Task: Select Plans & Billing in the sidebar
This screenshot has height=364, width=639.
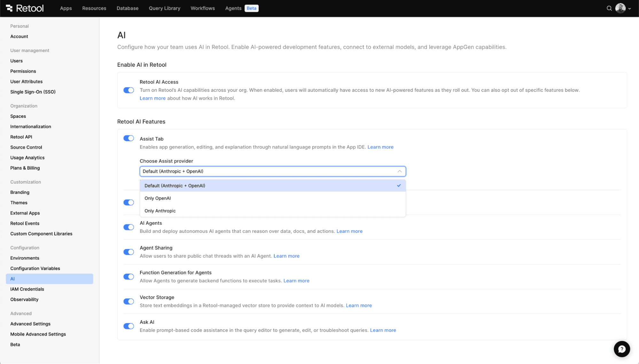Action: [25, 168]
